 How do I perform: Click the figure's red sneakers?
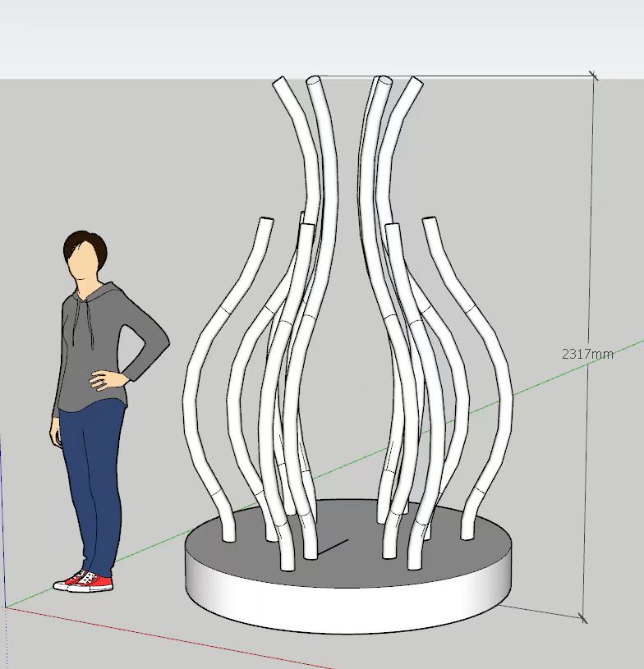84,581
